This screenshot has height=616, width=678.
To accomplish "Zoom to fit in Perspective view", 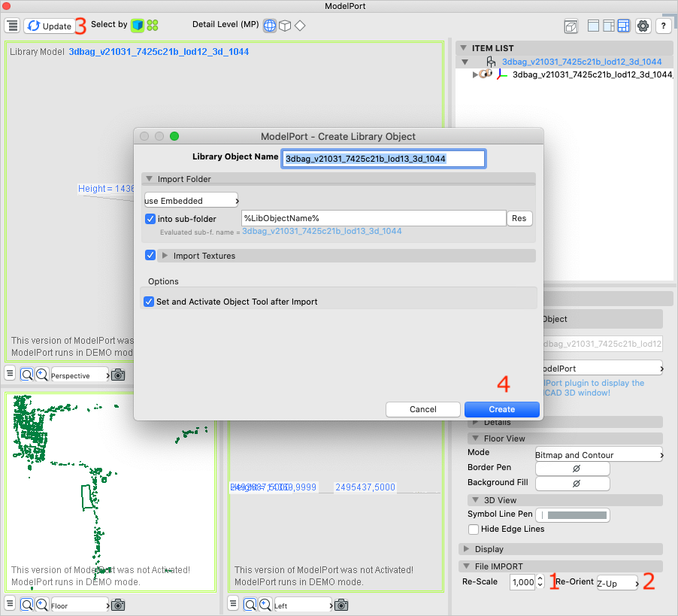I will [x=27, y=375].
